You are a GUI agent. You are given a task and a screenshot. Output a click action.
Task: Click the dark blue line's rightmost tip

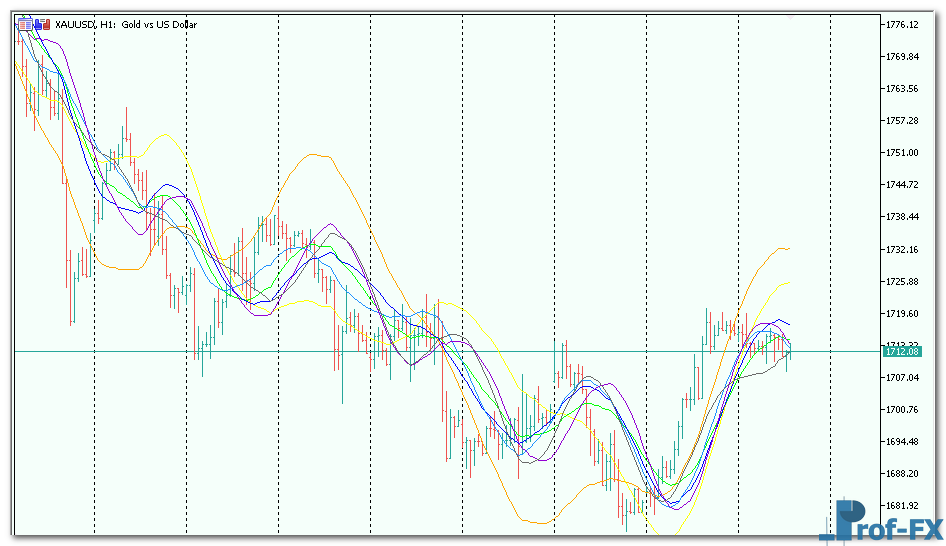(789, 325)
